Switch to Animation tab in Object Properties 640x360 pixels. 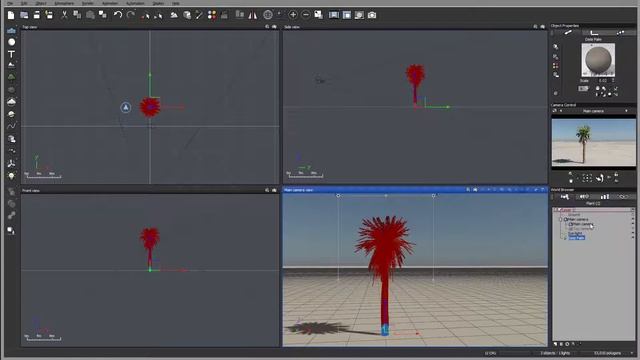[x=620, y=32]
